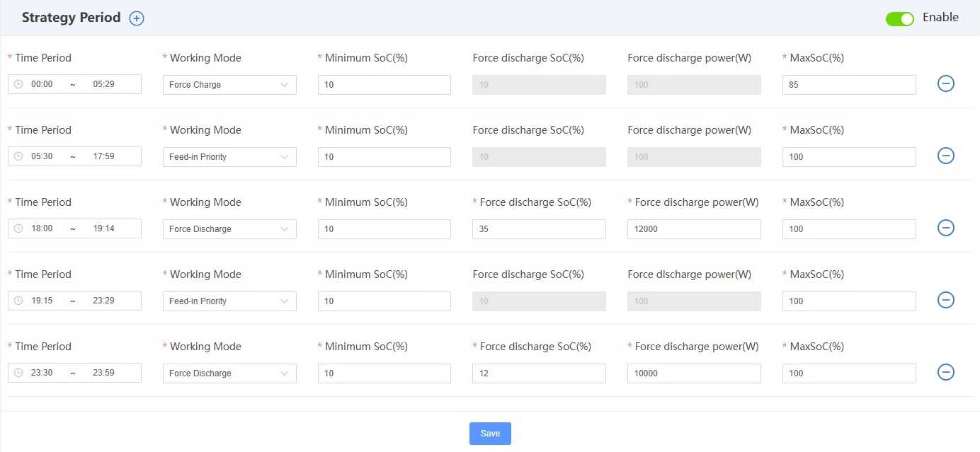
Task: Remove the 00:00 ~ 05:29 period row
Action: coord(945,83)
